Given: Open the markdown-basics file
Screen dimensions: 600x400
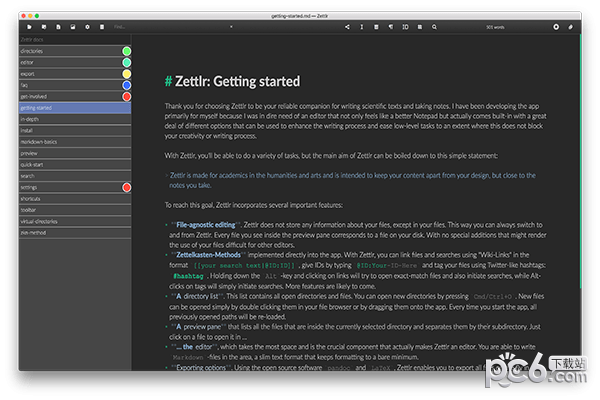Looking at the screenshot, I should [x=75, y=142].
